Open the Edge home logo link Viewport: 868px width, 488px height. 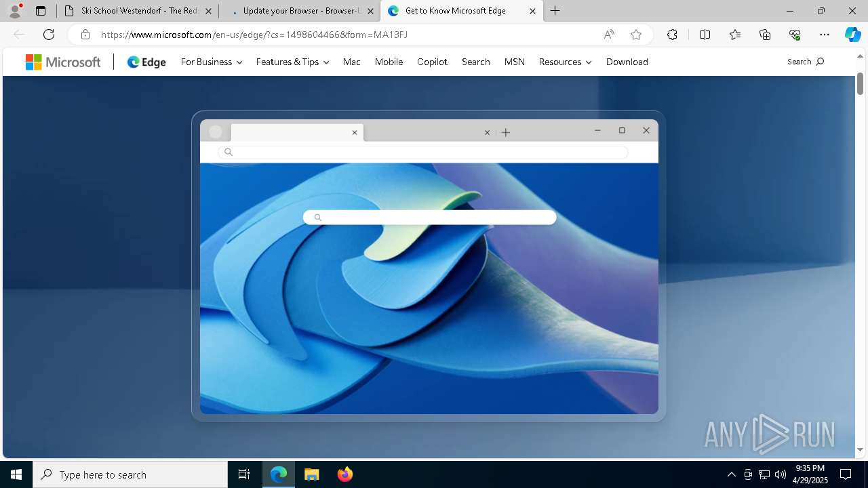point(146,62)
